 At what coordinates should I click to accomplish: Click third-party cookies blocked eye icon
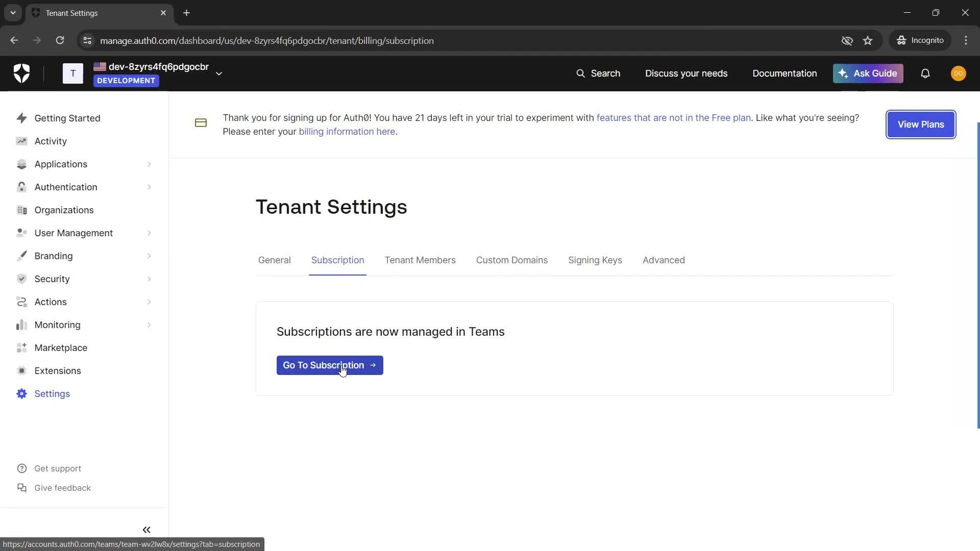pyautogui.click(x=847, y=40)
